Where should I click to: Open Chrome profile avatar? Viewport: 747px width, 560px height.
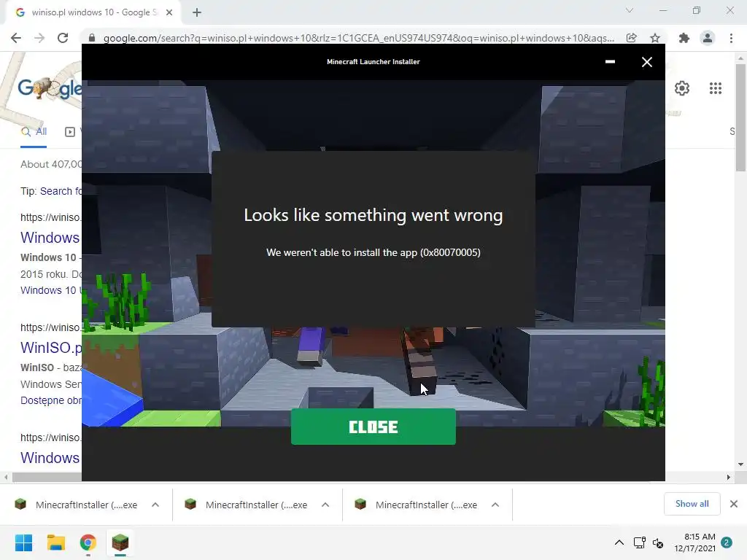(x=708, y=38)
